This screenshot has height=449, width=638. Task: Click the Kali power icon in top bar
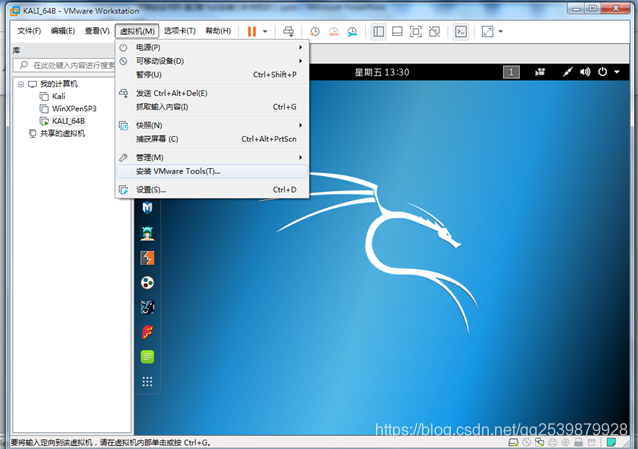[x=603, y=72]
